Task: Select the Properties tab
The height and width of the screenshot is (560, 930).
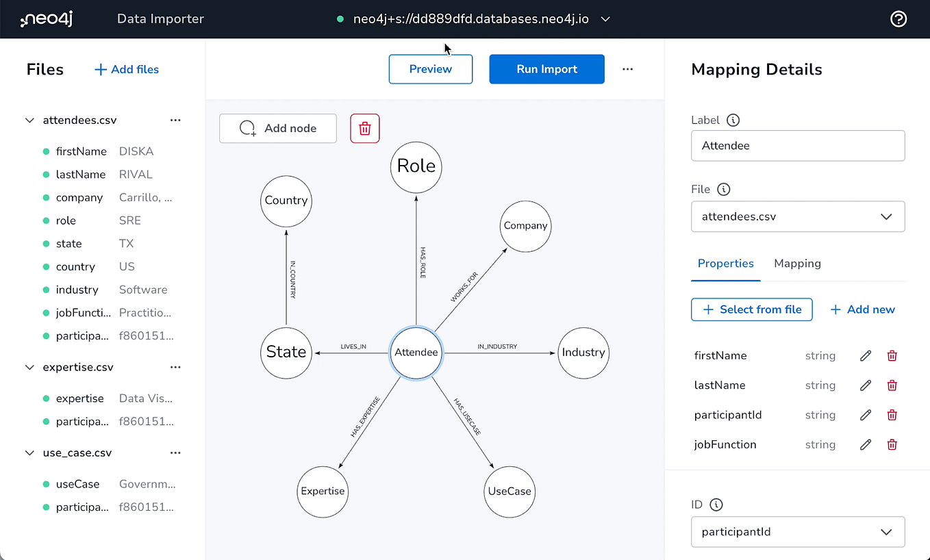Action: tap(725, 264)
